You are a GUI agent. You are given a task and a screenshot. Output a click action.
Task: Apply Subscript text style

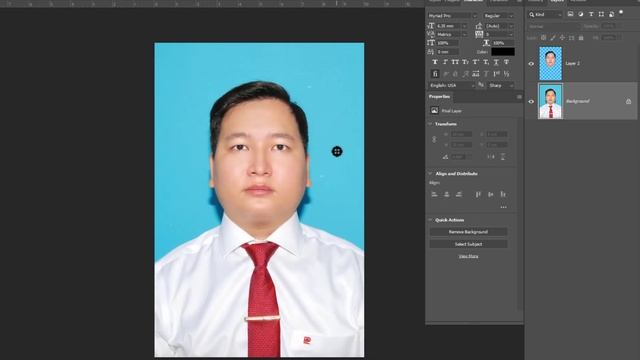(486, 62)
